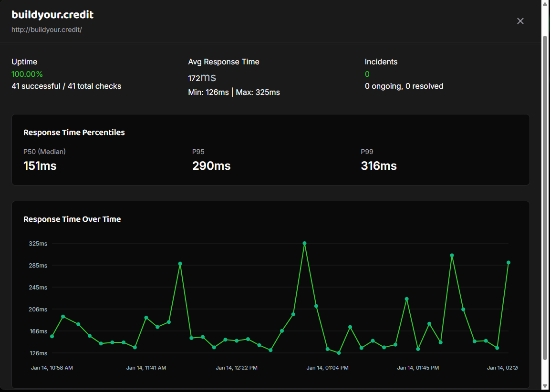Viewport: 550px width, 392px height.
Task: Select the peak 325ms data point on chart
Action: [x=304, y=243]
